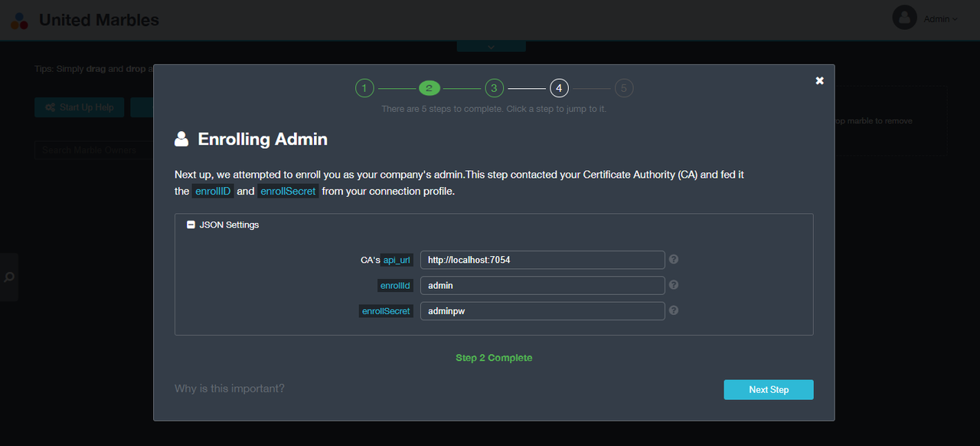Expand the top chevron panel toggle
The width and height of the screenshot is (980, 446).
[x=492, y=47]
